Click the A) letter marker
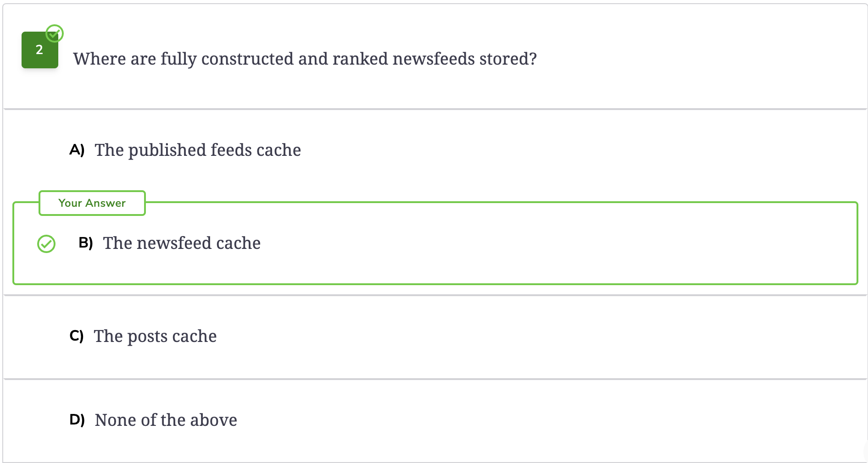868x463 pixels. (77, 150)
